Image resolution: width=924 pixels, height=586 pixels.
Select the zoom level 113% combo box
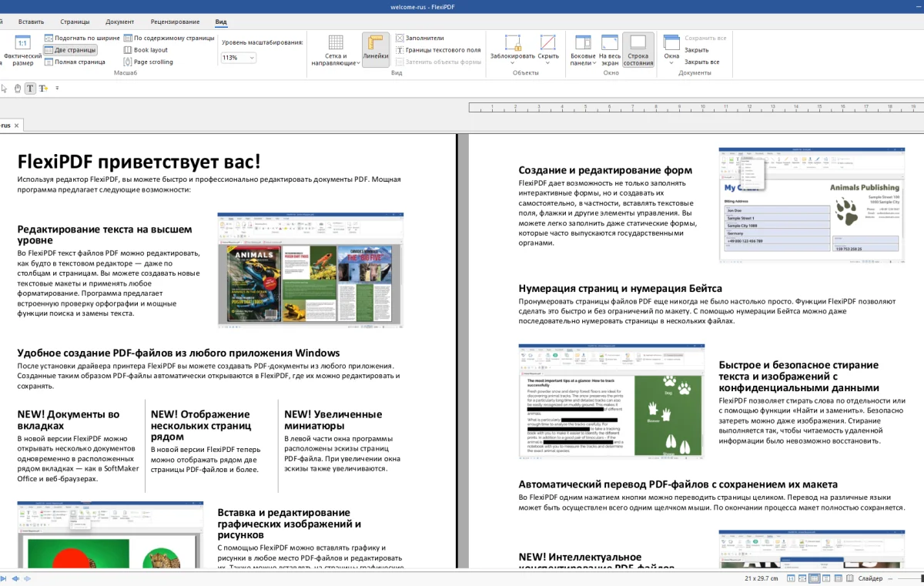point(239,58)
